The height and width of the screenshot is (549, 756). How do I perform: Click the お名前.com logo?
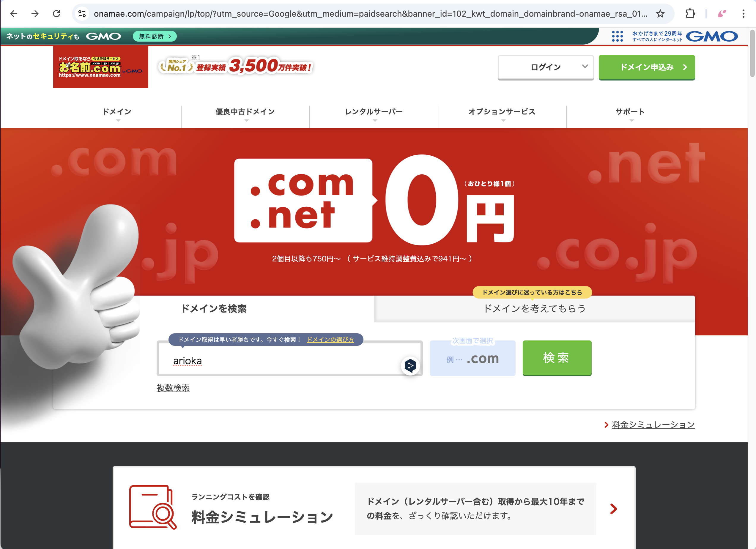(x=100, y=67)
